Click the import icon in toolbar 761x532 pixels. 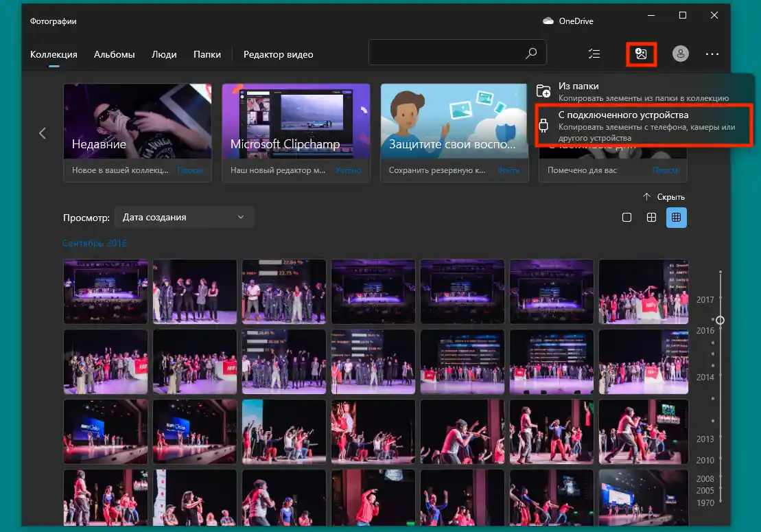[642, 54]
